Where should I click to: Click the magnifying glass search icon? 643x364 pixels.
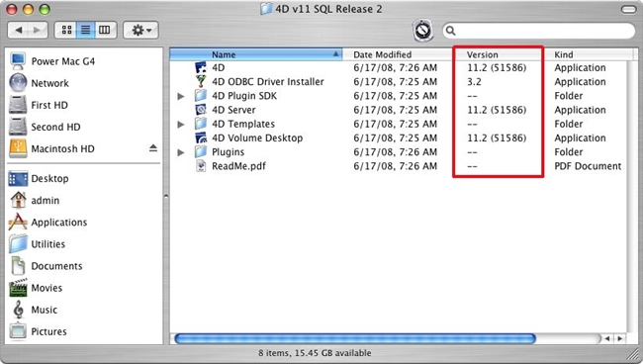(450, 31)
